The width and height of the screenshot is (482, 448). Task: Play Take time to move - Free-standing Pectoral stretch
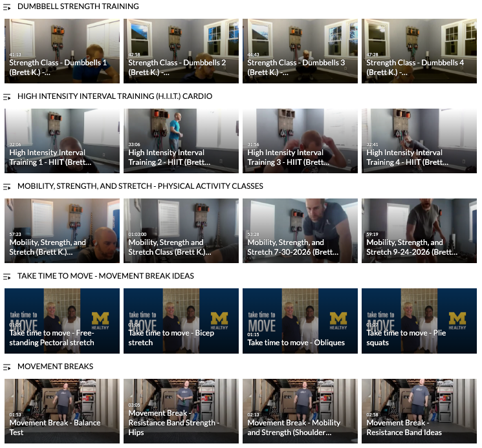tap(62, 321)
